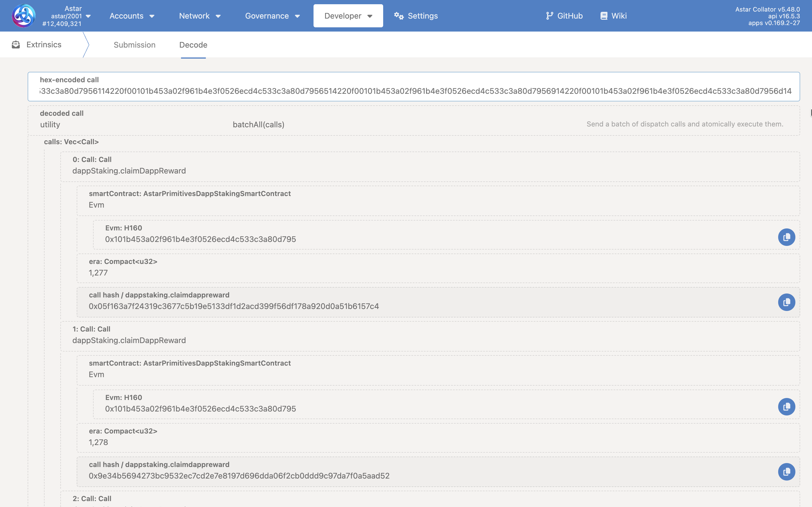812x507 pixels.
Task: Copy the call hash of the era 1,277 call
Action: pos(787,302)
